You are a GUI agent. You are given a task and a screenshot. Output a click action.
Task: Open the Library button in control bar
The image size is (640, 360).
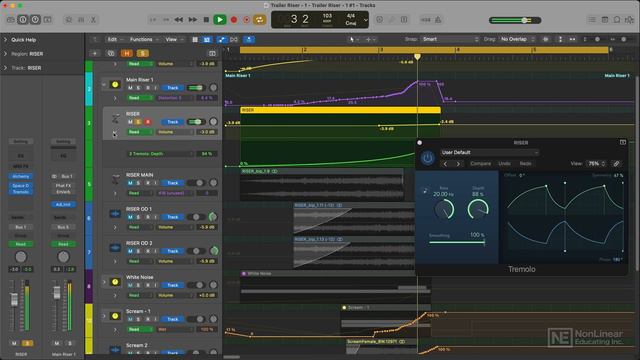[11, 20]
